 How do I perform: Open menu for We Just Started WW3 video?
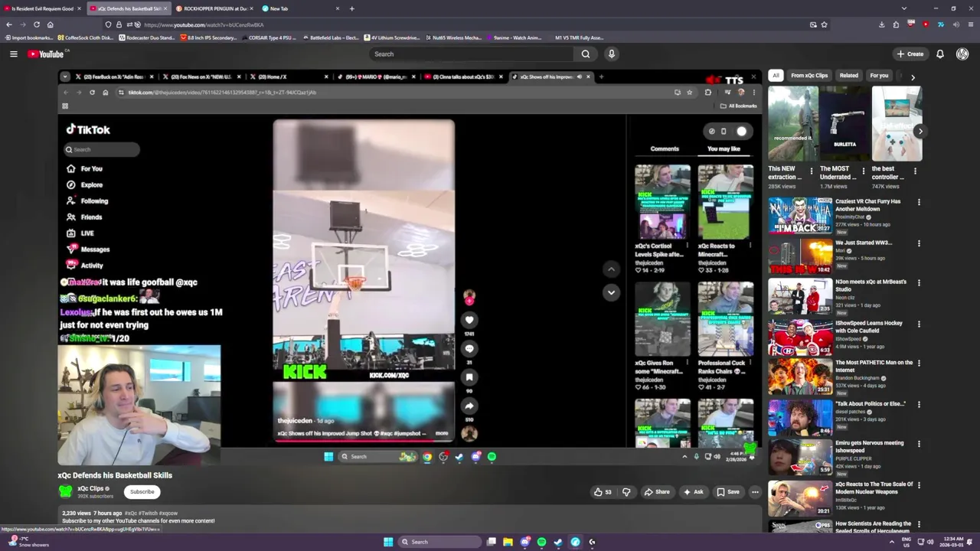[x=919, y=243]
